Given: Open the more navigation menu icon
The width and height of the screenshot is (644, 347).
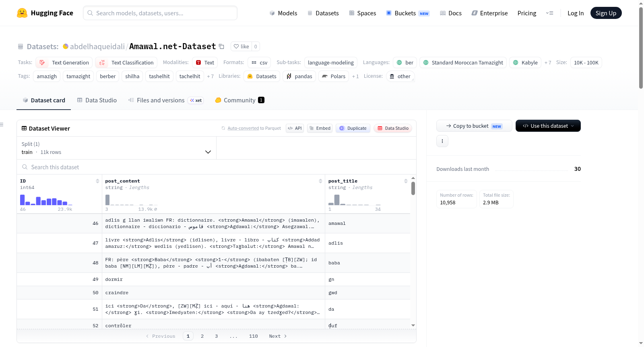Looking at the screenshot, I should (549, 13).
